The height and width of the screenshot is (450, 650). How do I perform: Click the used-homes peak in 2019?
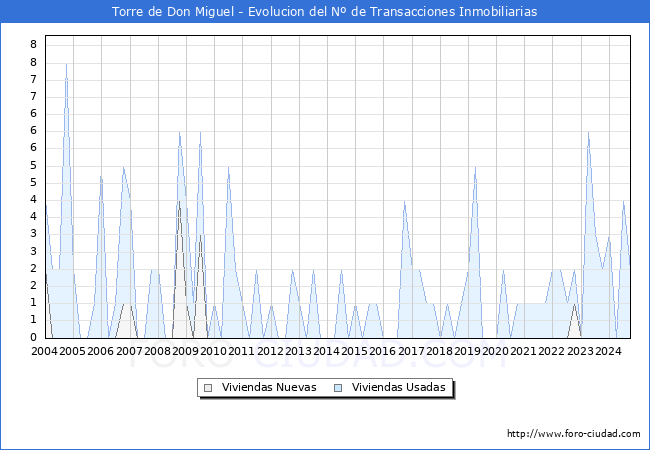coord(475,167)
